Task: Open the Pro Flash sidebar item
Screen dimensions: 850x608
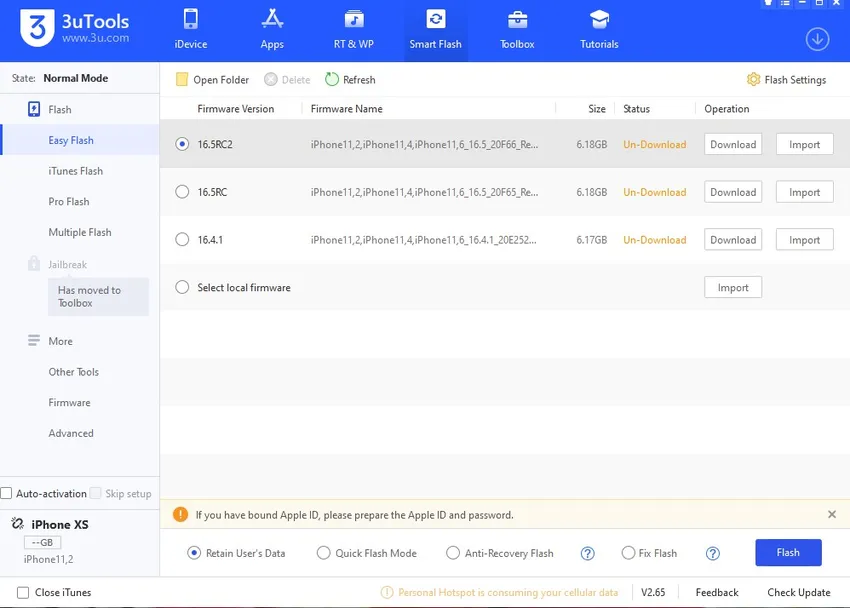Action: click(x=69, y=202)
